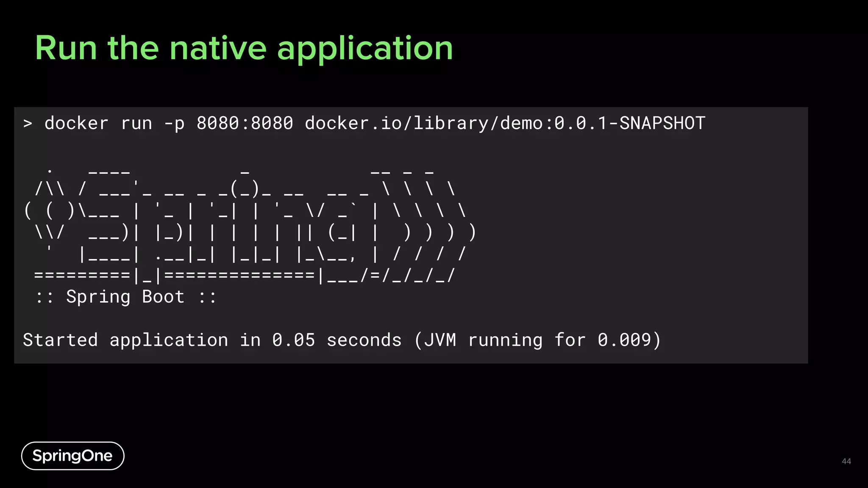Viewport: 868px width, 488px height.
Task: Click the SpringOne logo badge
Action: click(x=73, y=456)
